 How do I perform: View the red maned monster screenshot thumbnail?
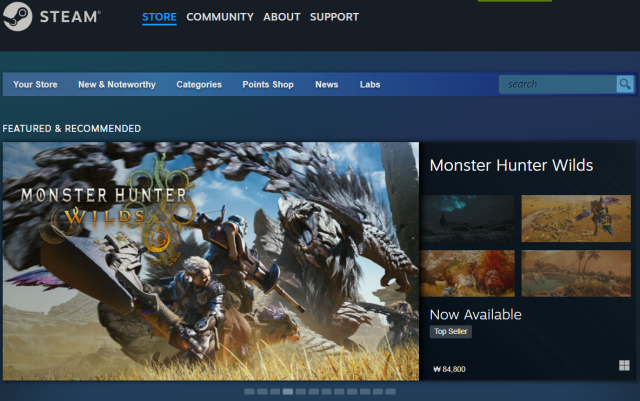(467, 273)
